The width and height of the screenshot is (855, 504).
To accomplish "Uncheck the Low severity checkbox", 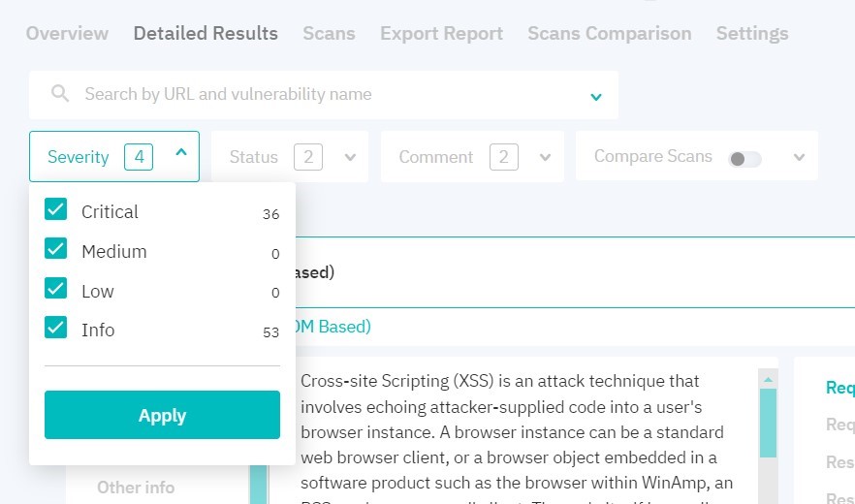I will point(55,289).
